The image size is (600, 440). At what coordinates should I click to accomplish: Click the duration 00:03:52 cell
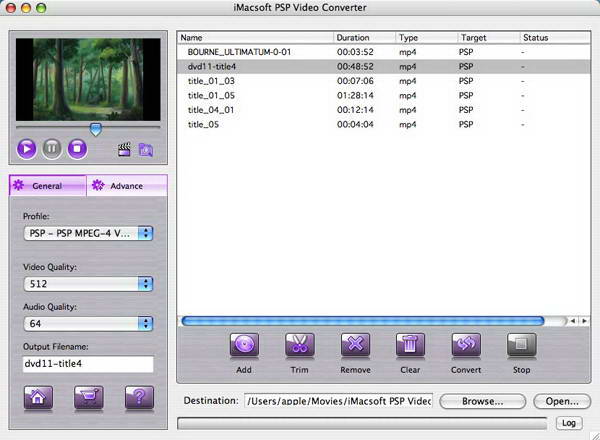coord(355,52)
